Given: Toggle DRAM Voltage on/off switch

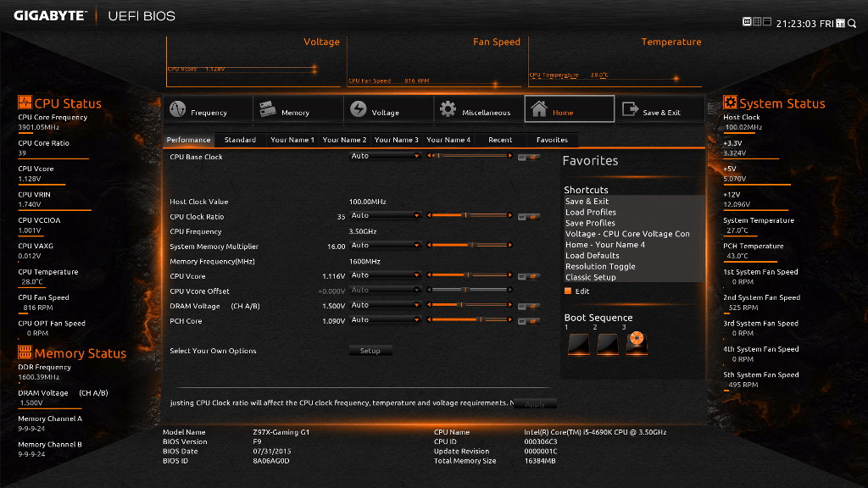Looking at the screenshot, I should pyautogui.click(x=529, y=306).
